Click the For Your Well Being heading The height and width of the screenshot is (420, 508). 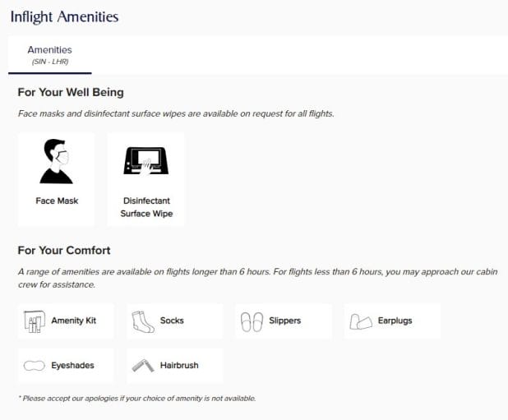(x=71, y=92)
